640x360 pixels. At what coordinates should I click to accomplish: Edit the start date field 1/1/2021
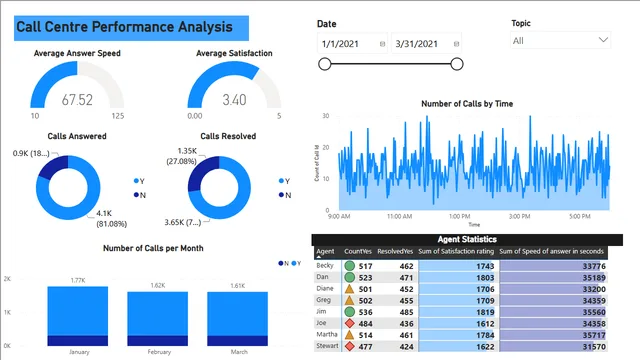(x=352, y=44)
